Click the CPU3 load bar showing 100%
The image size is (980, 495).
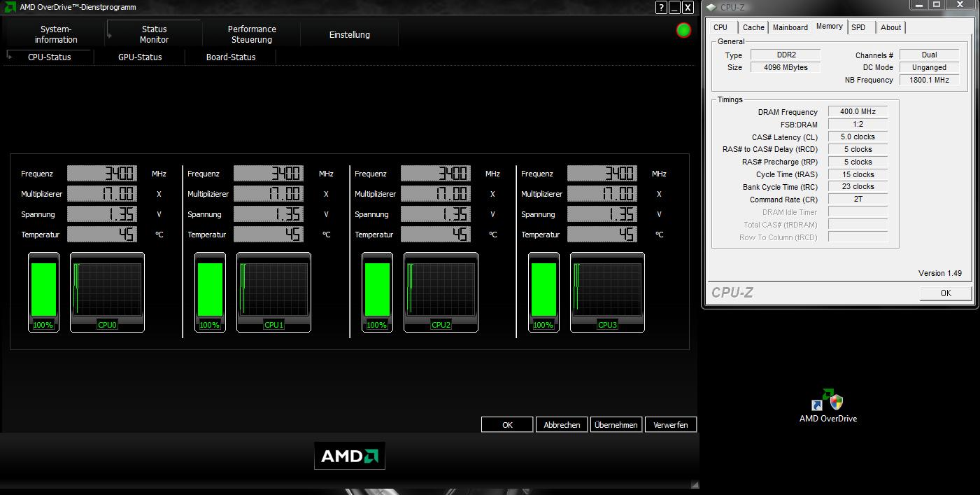(544, 292)
